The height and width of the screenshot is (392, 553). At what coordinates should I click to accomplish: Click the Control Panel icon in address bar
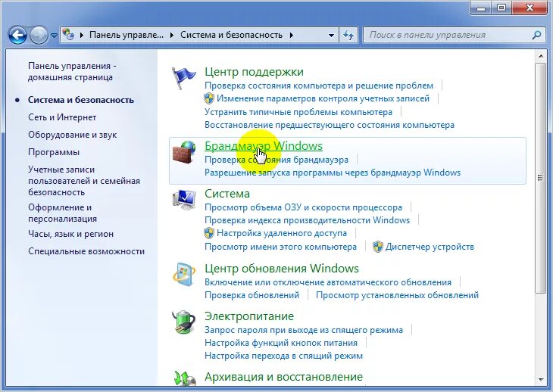tap(67, 35)
